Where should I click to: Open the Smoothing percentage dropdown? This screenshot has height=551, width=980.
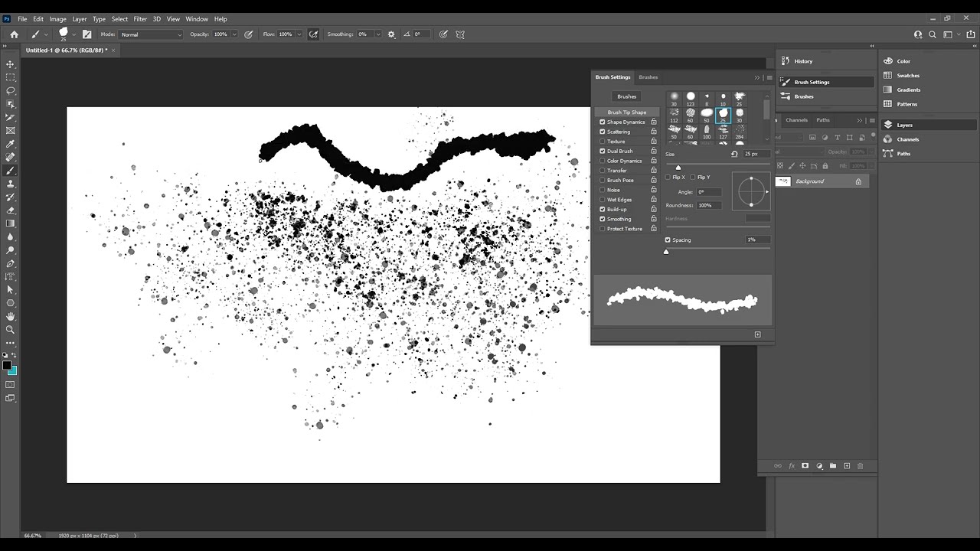tap(377, 34)
